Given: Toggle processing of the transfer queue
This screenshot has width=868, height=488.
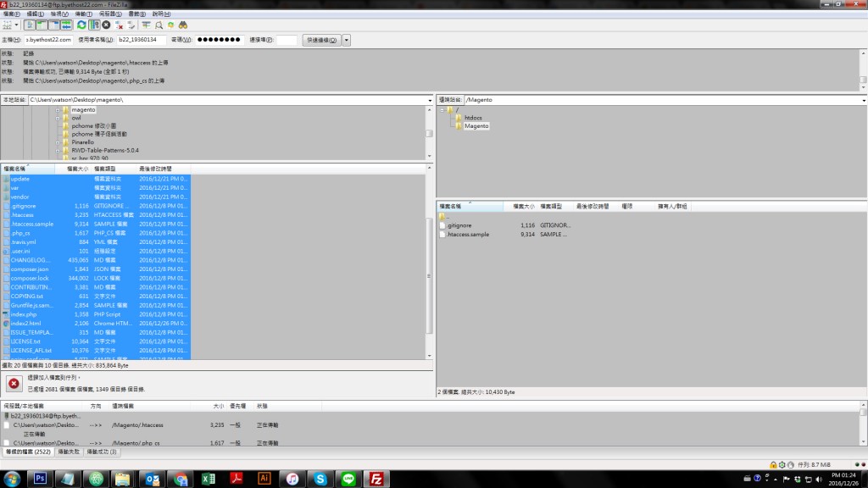Looking at the screenshot, I should pos(94,25).
